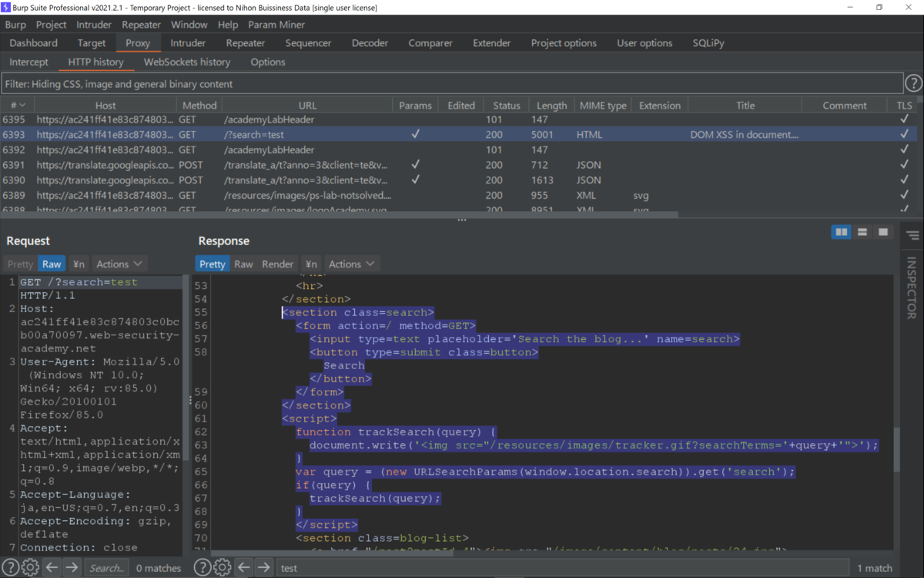Toggle ¥n non-printable chars in Response
The width and height of the screenshot is (924, 578).
pos(311,264)
